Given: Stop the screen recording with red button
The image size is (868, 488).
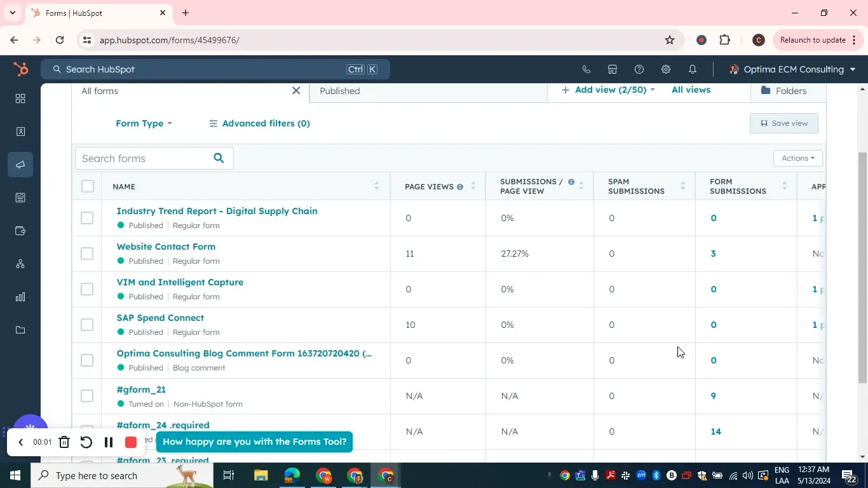Looking at the screenshot, I should (131, 442).
